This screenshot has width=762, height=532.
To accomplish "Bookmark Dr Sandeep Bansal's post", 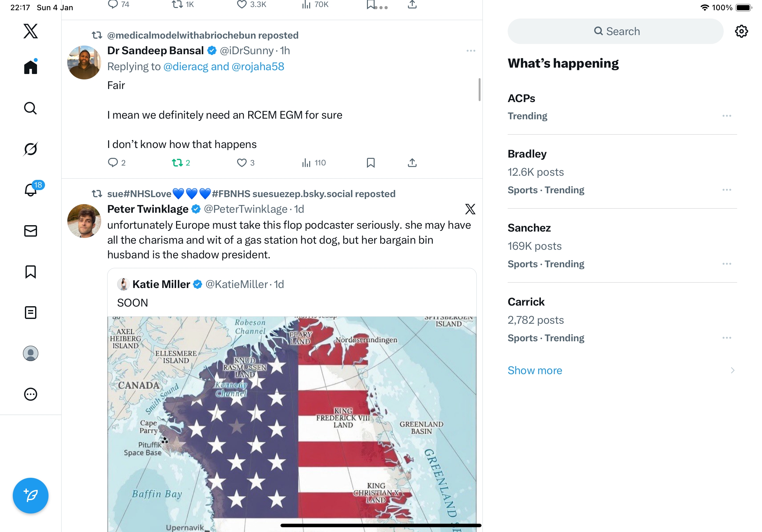I will 370,163.
